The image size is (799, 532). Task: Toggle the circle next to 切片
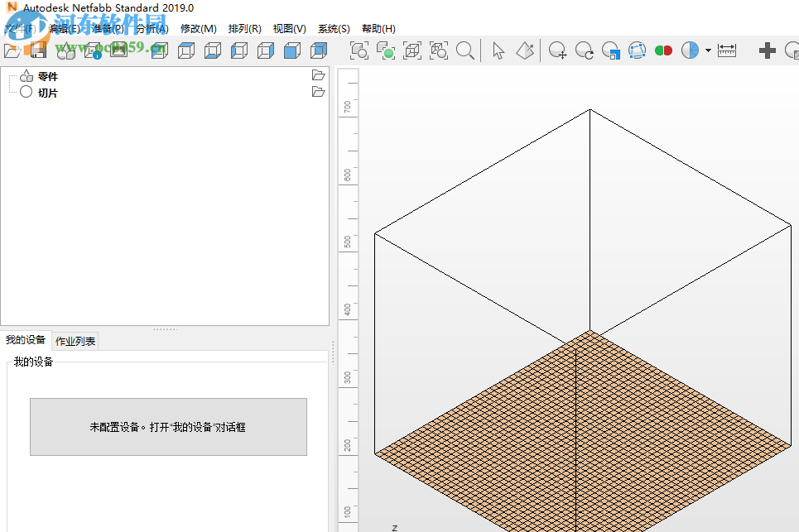click(x=26, y=92)
